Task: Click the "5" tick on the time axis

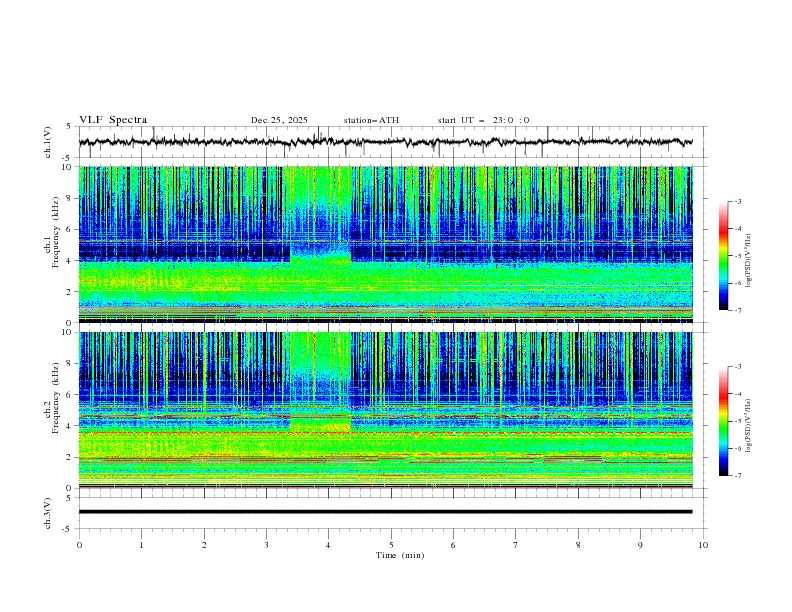Action: click(x=391, y=545)
